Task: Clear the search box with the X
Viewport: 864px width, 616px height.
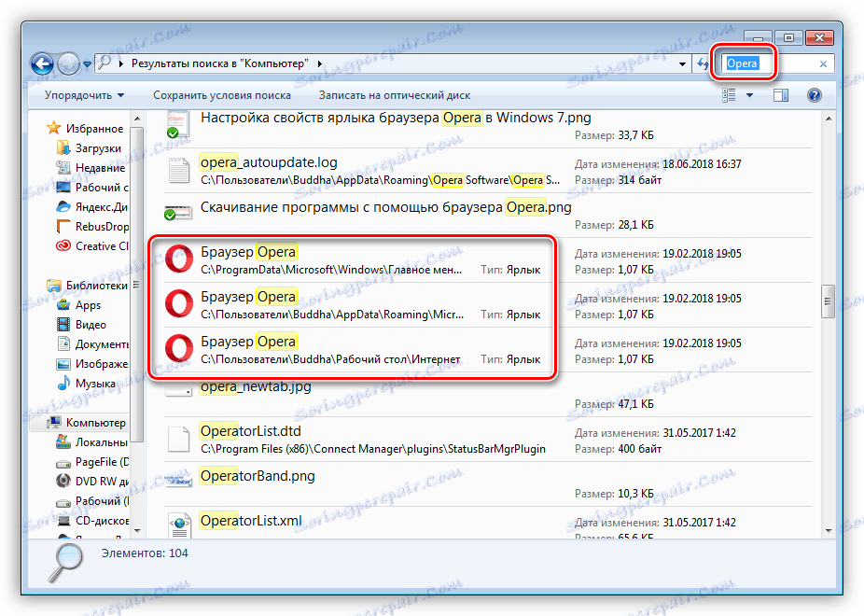Action: pos(823,63)
